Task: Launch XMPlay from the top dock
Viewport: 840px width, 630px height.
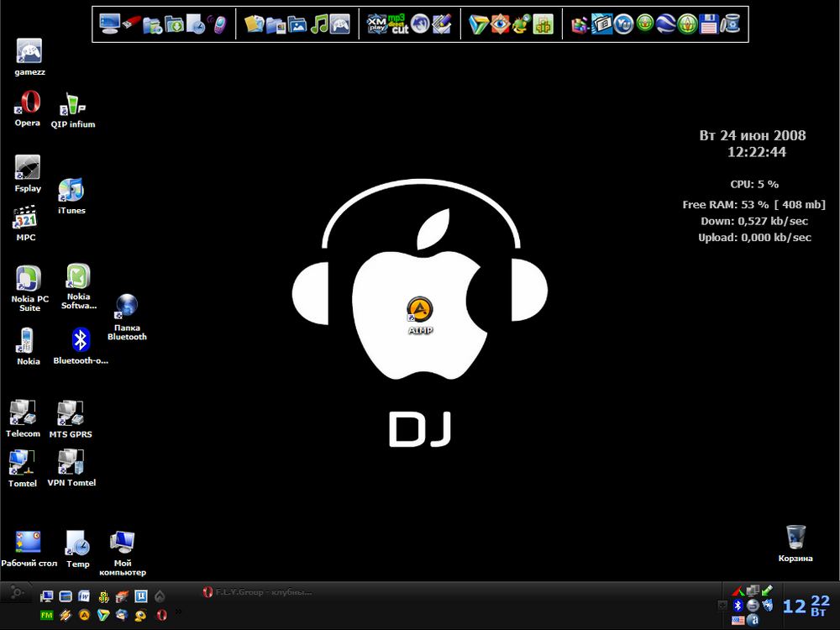Action: point(376,24)
